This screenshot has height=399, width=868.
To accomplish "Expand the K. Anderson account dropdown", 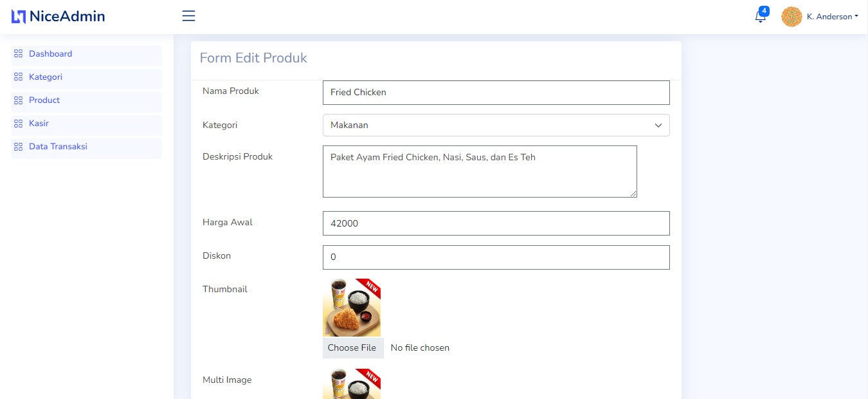I will point(831,16).
